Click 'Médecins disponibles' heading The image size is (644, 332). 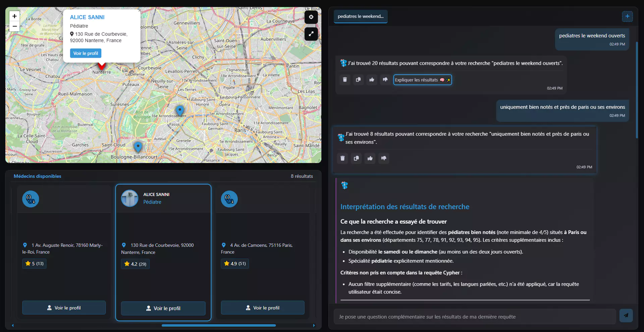click(x=38, y=176)
